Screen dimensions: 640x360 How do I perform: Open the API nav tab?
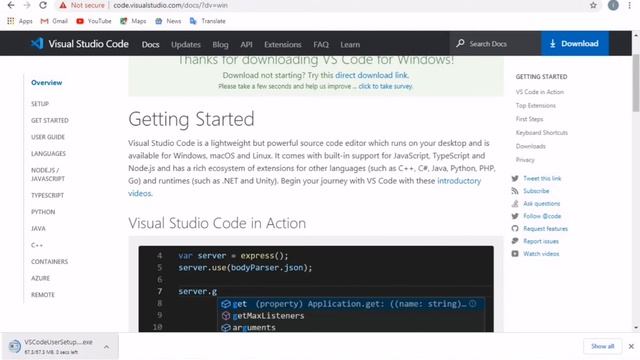(246, 44)
